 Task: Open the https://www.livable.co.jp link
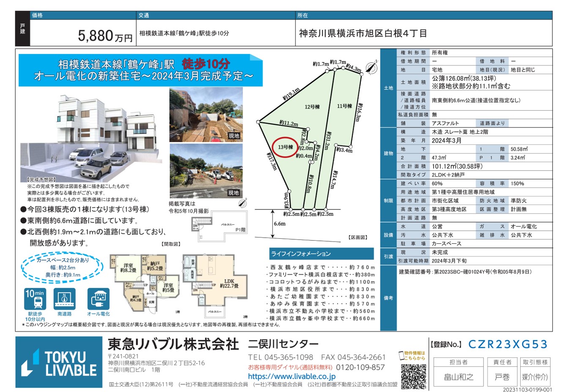pyautogui.click(x=292, y=376)
